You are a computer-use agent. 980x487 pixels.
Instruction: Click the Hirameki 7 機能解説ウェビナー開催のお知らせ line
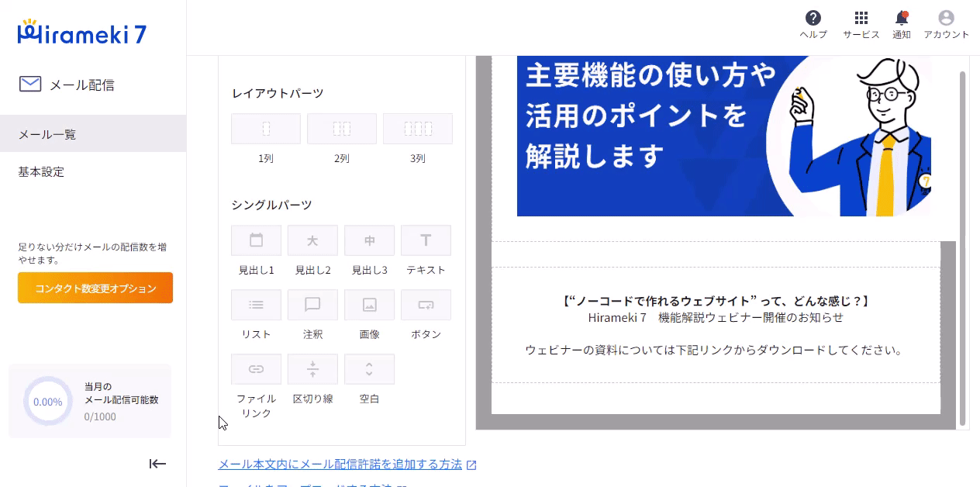click(x=716, y=317)
